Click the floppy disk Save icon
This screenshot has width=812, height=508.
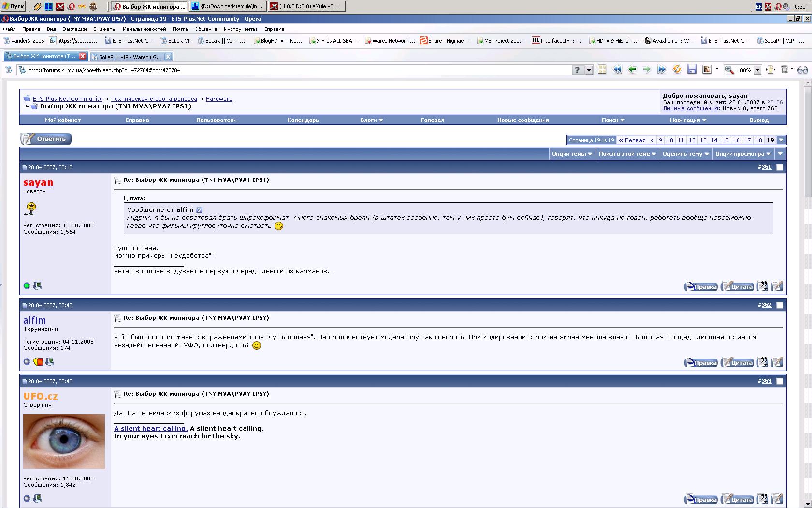(x=692, y=70)
